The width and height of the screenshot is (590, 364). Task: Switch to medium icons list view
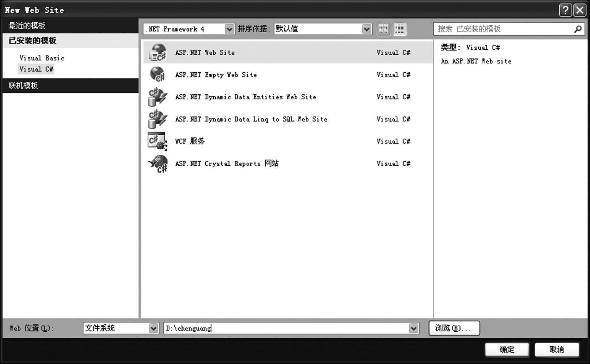pyautogui.click(x=400, y=29)
